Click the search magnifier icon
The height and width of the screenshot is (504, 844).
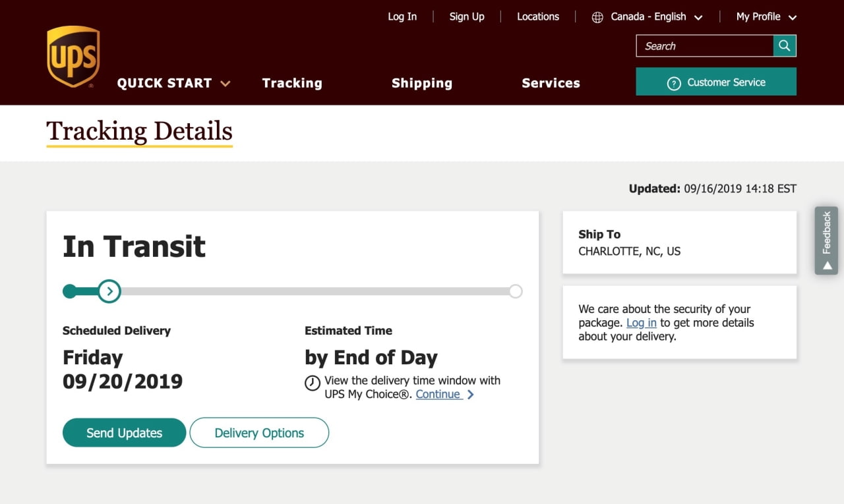[784, 45]
